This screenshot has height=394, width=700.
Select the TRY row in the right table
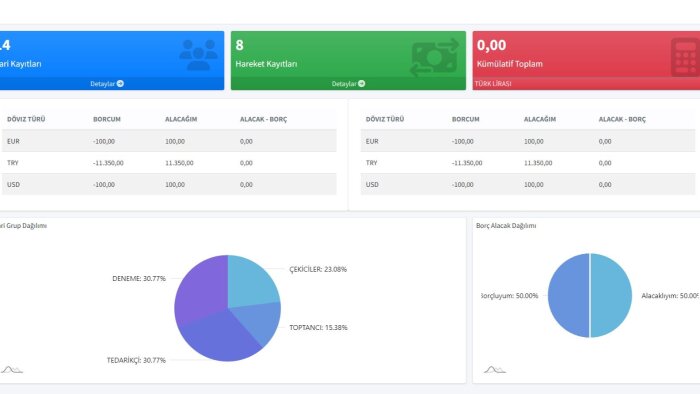coord(528,163)
